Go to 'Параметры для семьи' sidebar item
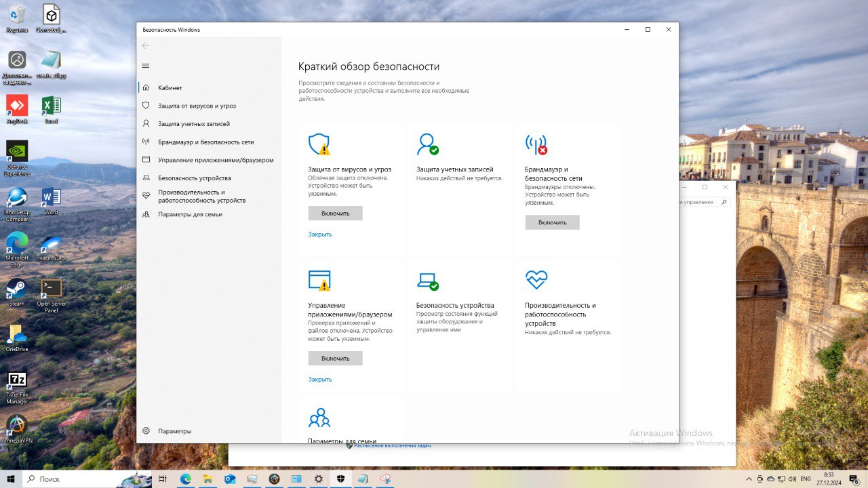The height and width of the screenshot is (488, 868). tap(190, 214)
